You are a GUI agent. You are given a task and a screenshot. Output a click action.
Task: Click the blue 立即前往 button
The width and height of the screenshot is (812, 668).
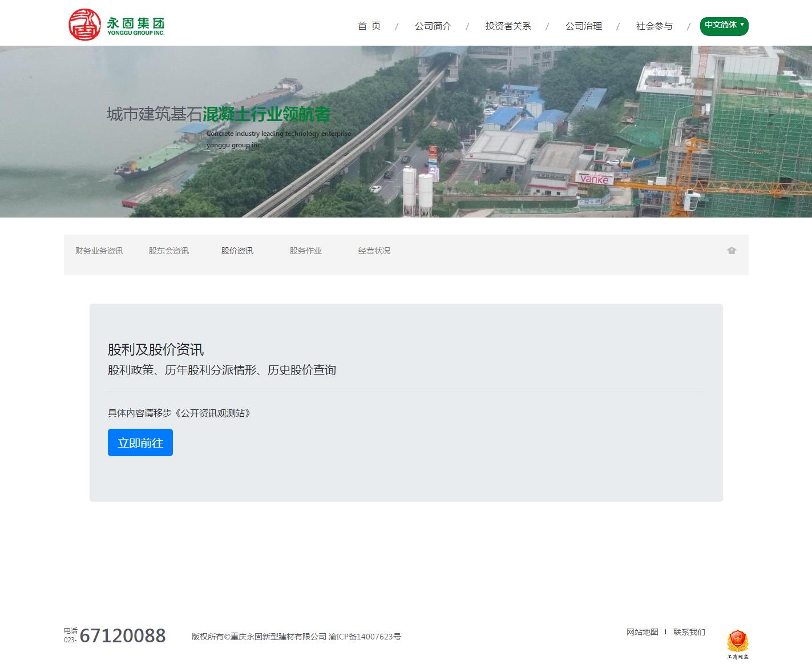pos(140,442)
